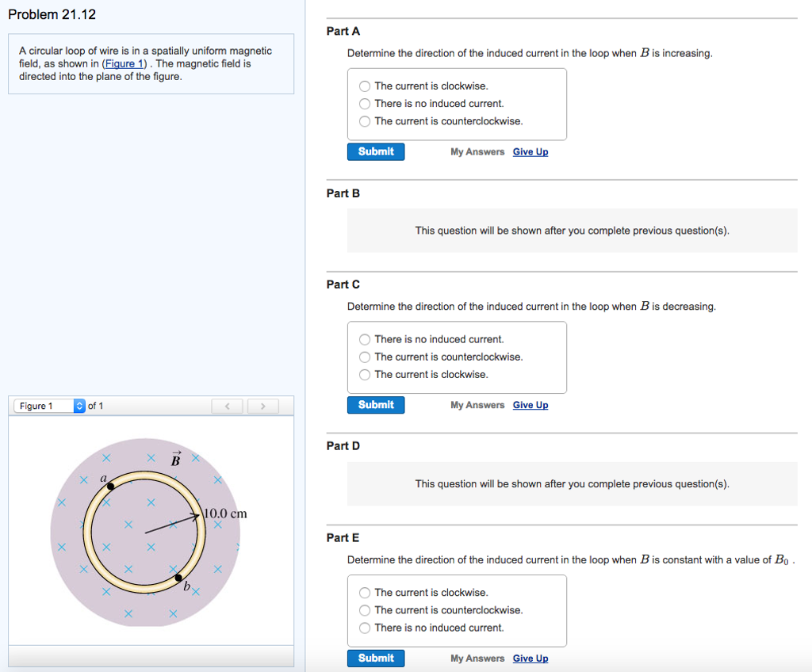
Task: Select 'There is no induced current' in Part C
Action: (365, 339)
